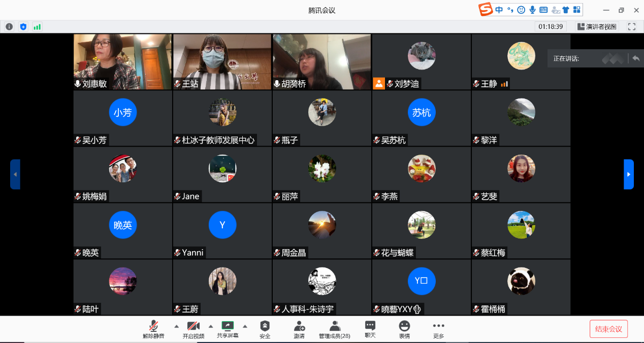Click blue Y□ avatar of 曉藝YXY
The width and height of the screenshot is (644, 343).
[422, 281]
